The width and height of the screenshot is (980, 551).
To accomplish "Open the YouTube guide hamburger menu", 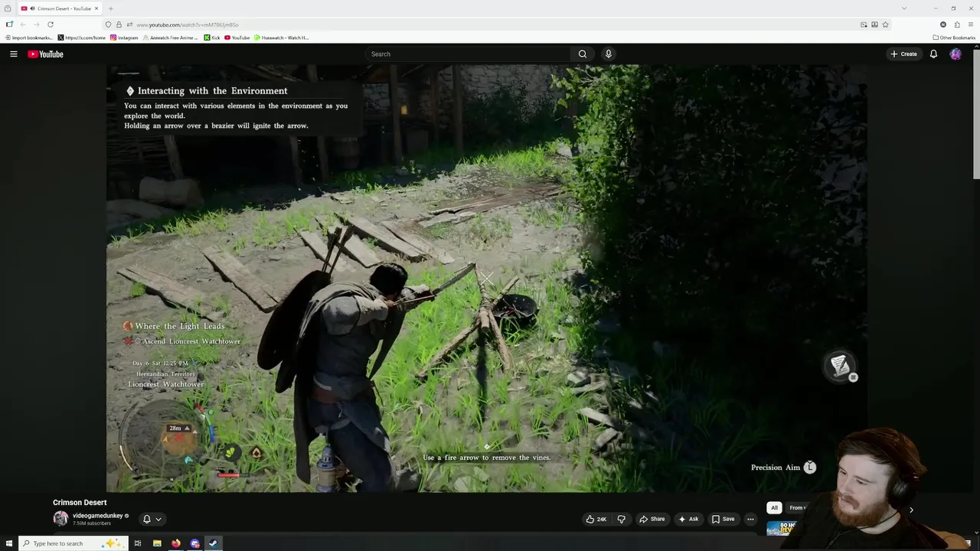I will (x=13, y=54).
